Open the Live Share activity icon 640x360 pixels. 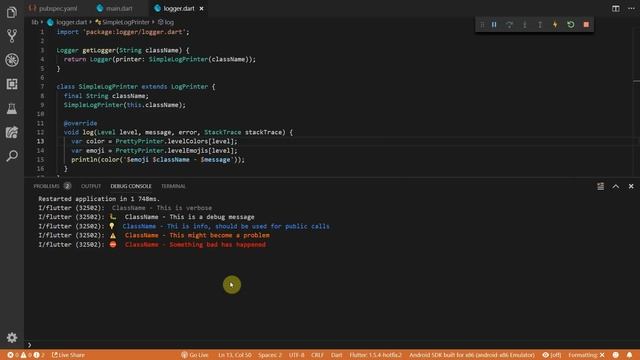12,132
